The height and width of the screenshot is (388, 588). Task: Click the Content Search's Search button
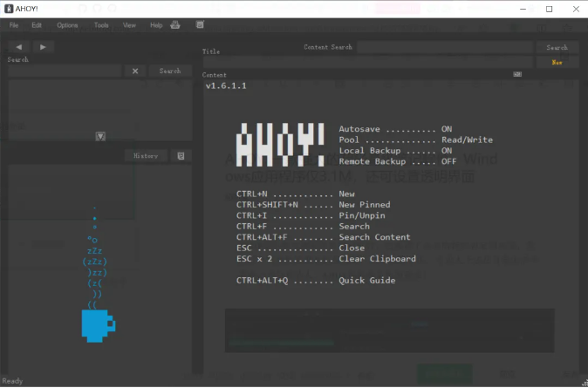(557, 47)
